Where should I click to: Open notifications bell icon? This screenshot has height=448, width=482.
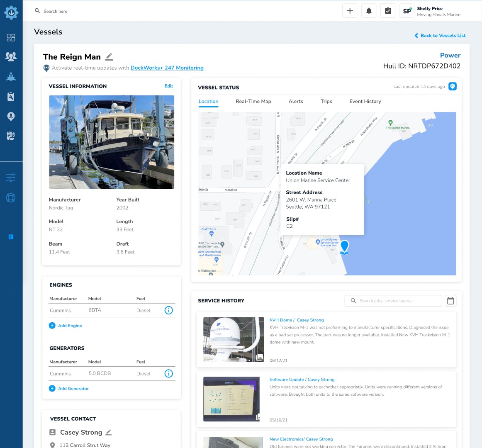(369, 11)
